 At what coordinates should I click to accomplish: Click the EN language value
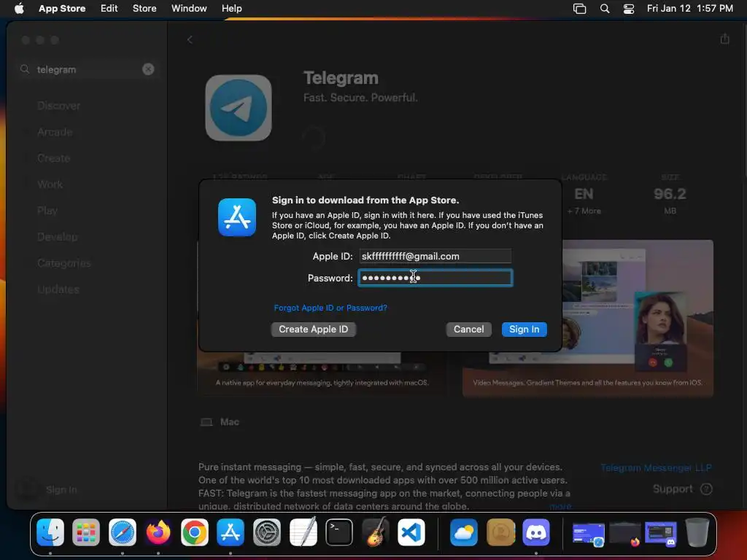[584, 194]
